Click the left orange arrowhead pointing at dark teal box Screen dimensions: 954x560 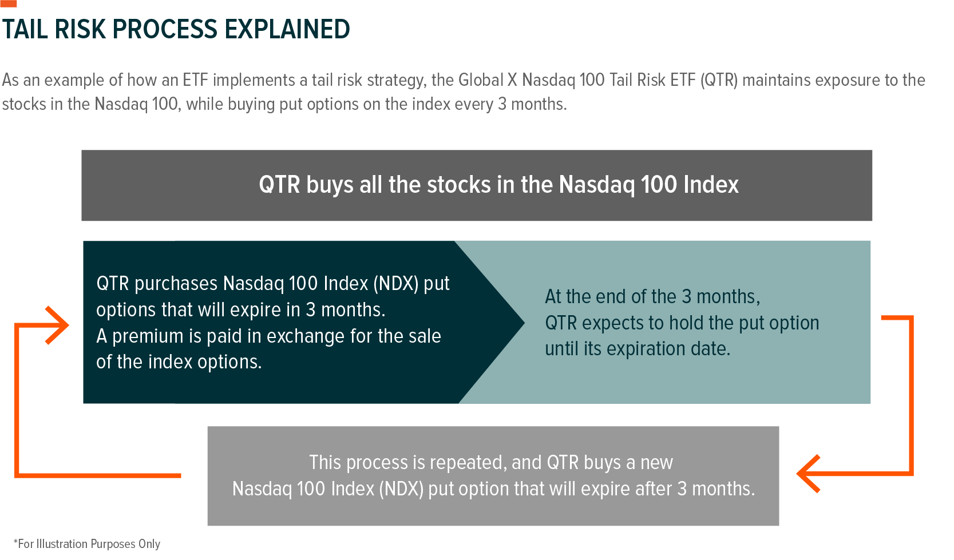tap(57, 325)
